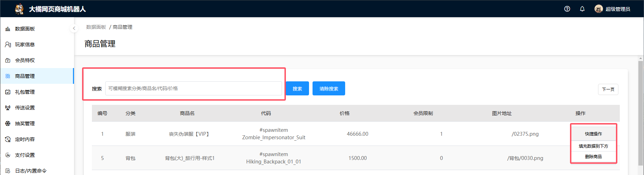Image resolution: width=644 pixels, height=175 pixels.
Task: Open notifications bell icon
Action: (x=582, y=9)
